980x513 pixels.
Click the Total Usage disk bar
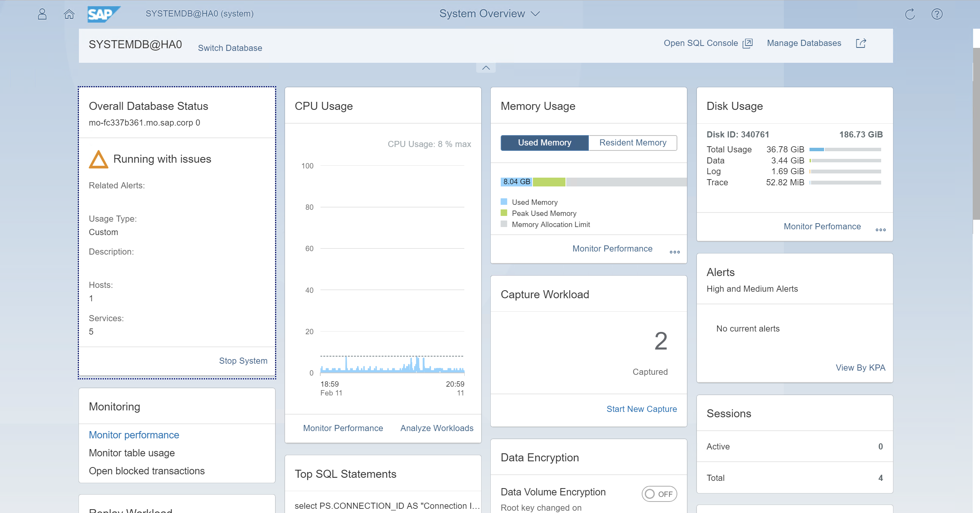(845, 150)
